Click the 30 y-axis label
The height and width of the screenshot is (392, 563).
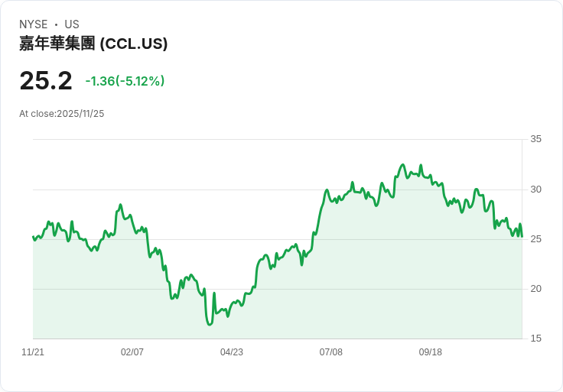pyautogui.click(x=536, y=190)
